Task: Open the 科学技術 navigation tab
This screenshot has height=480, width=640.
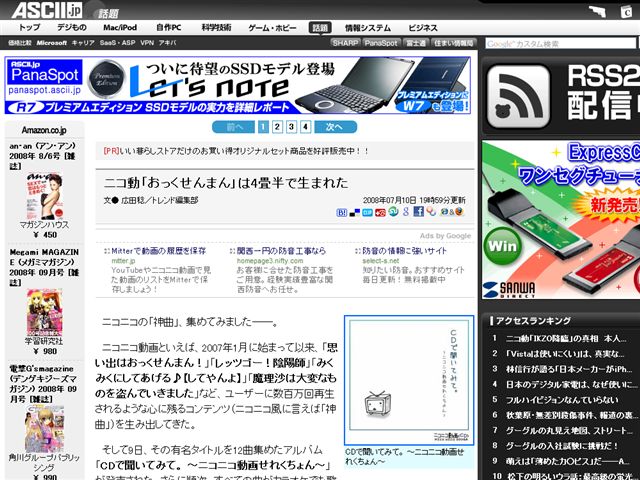Action: click(216, 27)
